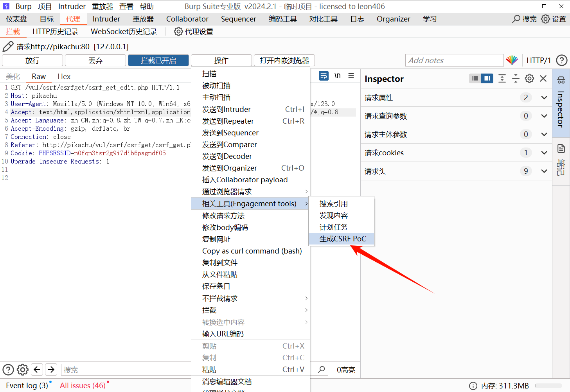Expand all Inspector sections icon

tap(502, 78)
